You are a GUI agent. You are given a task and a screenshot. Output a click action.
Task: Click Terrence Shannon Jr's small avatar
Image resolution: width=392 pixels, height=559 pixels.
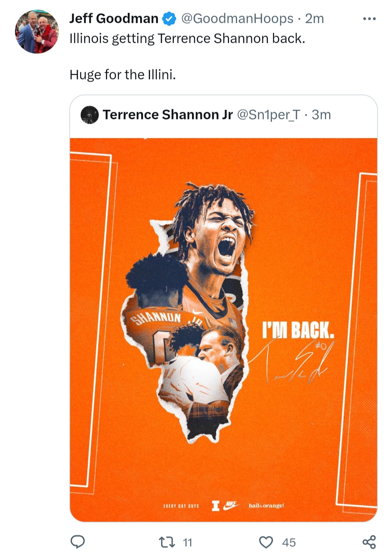90,115
